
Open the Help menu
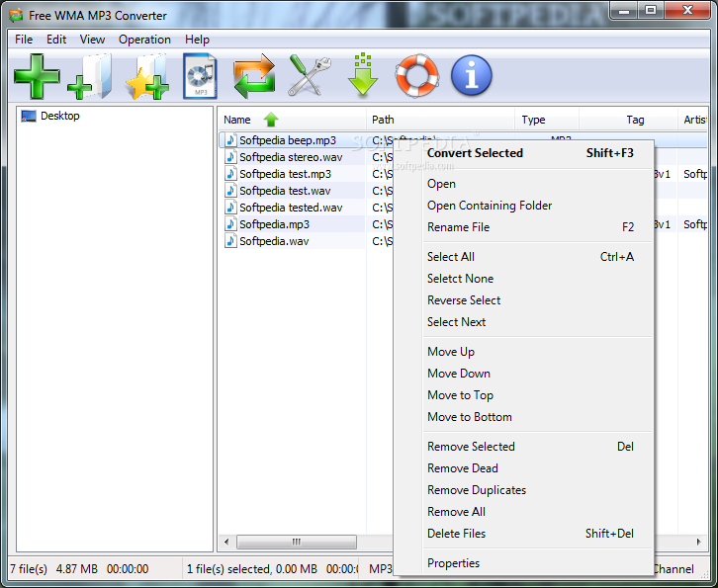click(198, 40)
